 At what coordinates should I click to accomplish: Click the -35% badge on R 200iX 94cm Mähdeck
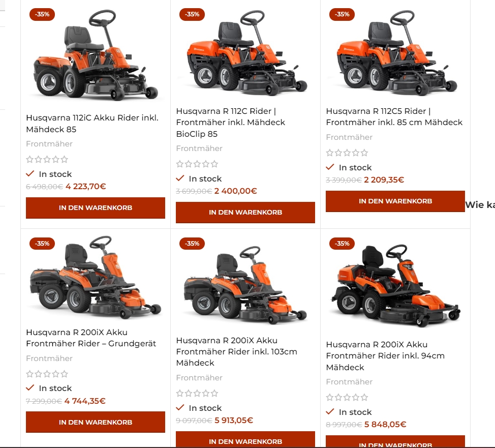(x=342, y=244)
